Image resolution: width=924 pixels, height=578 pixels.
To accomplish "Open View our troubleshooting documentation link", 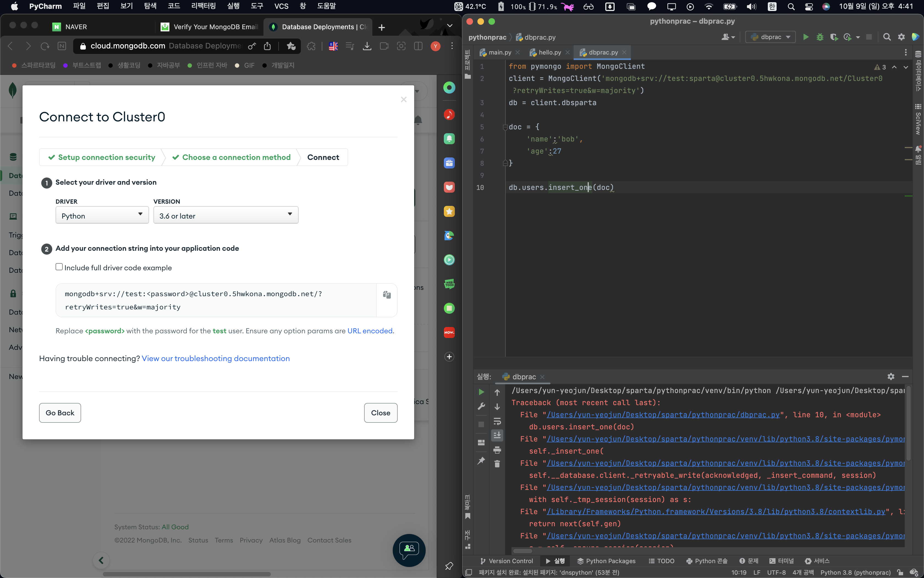I will [x=216, y=359].
